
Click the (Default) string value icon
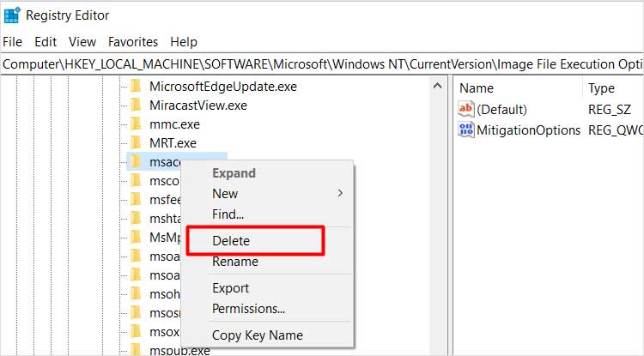466,109
